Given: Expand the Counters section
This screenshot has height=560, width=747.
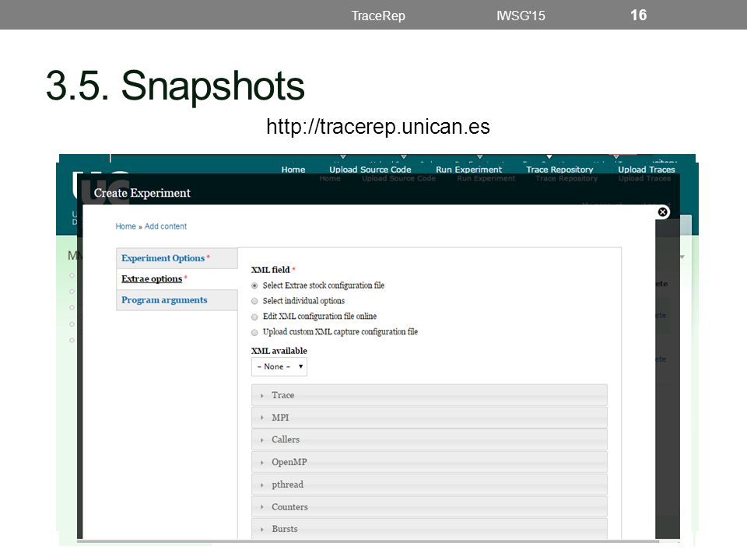Looking at the screenshot, I should [430, 506].
